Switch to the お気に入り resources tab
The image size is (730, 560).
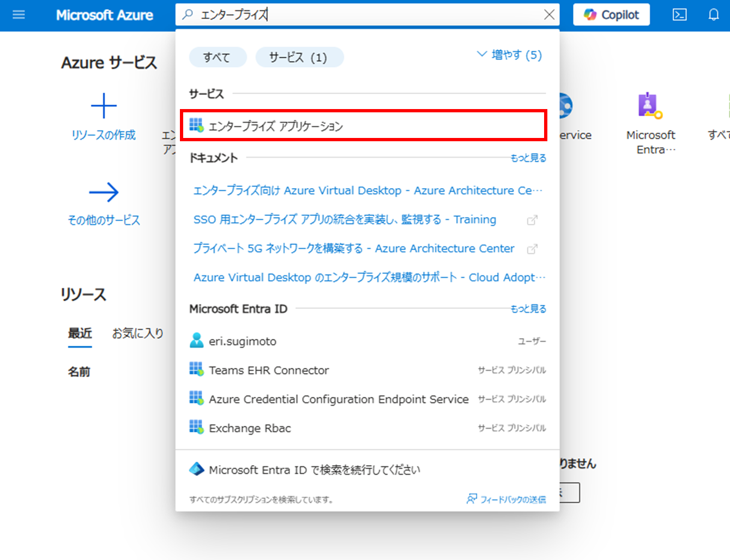(137, 333)
